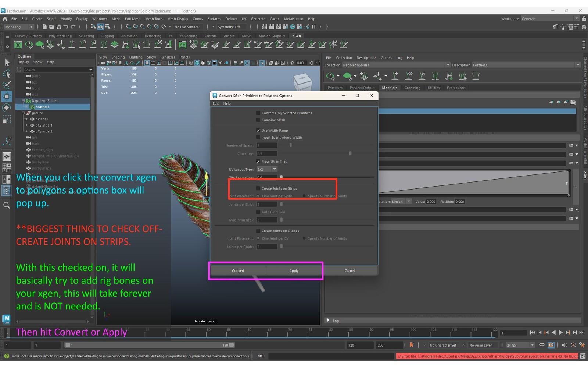Viewport: 588px width, 368px height.
Task: Click the open scene folder icon
Action: point(52,27)
